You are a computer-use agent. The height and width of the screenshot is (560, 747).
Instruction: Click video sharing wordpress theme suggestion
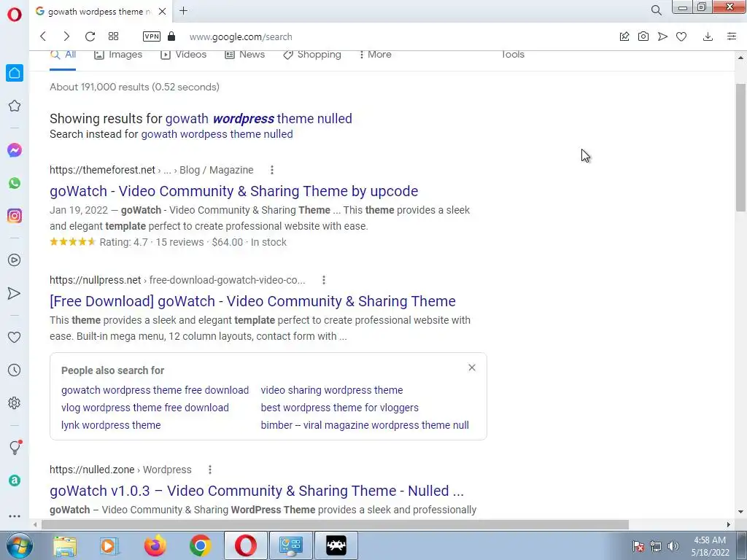pyautogui.click(x=332, y=390)
